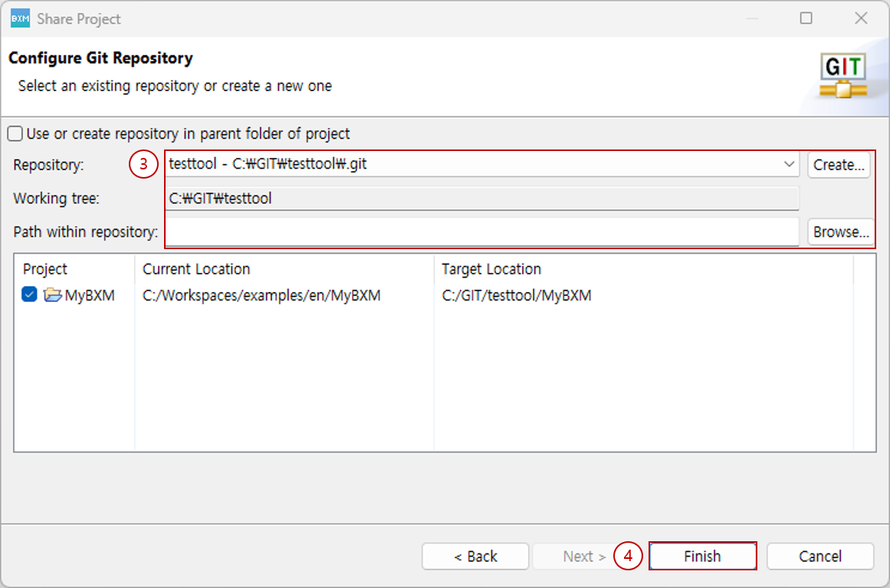
Task: Click the Create... repository button
Action: pos(839,165)
